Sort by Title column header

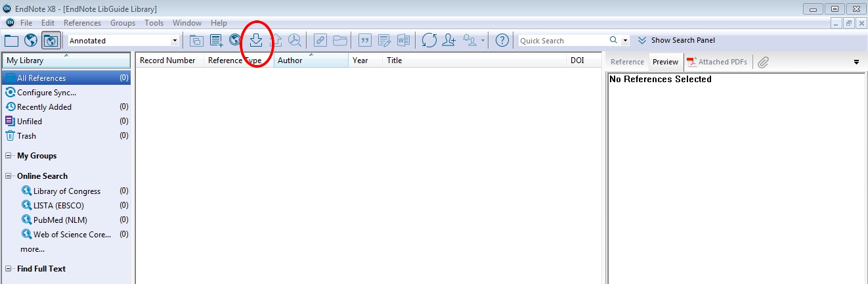[474, 60]
